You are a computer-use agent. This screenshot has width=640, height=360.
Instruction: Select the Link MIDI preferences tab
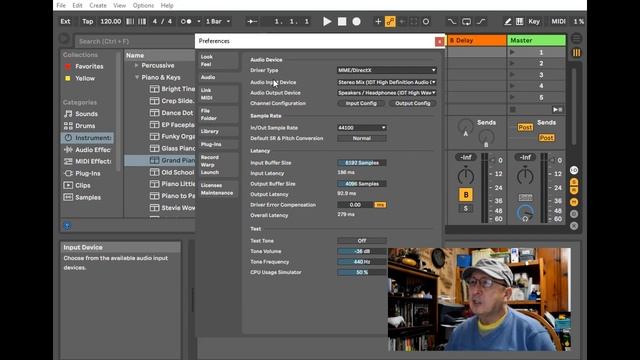[x=218, y=94]
